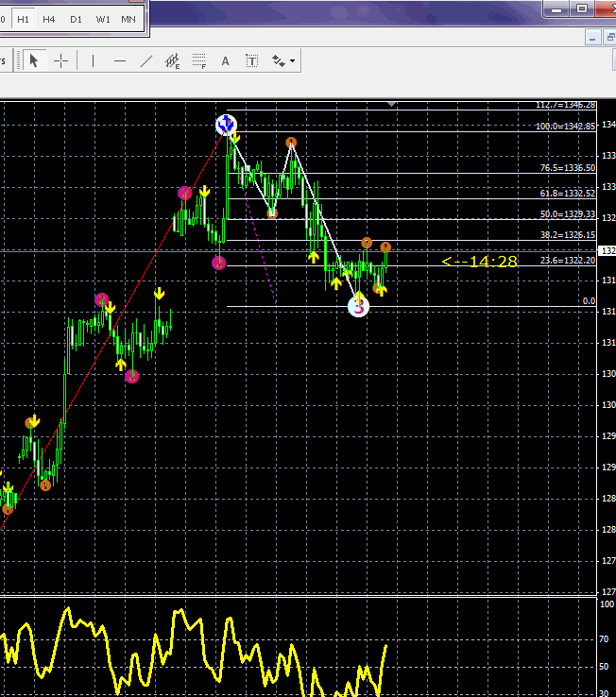This screenshot has height=697, width=616.
Task: Switch chart to the H4 timeframe
Action: 49,20
